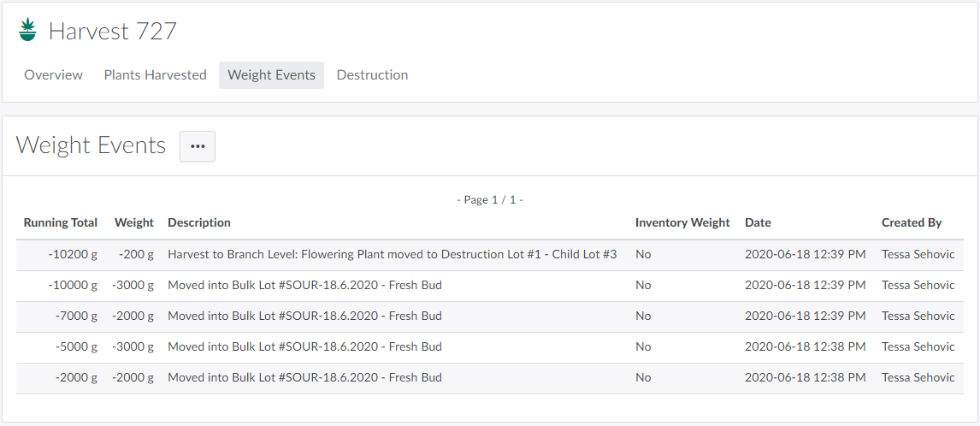
Task: Click page number 1 link in pagination
Action: [x=513, y=200]
